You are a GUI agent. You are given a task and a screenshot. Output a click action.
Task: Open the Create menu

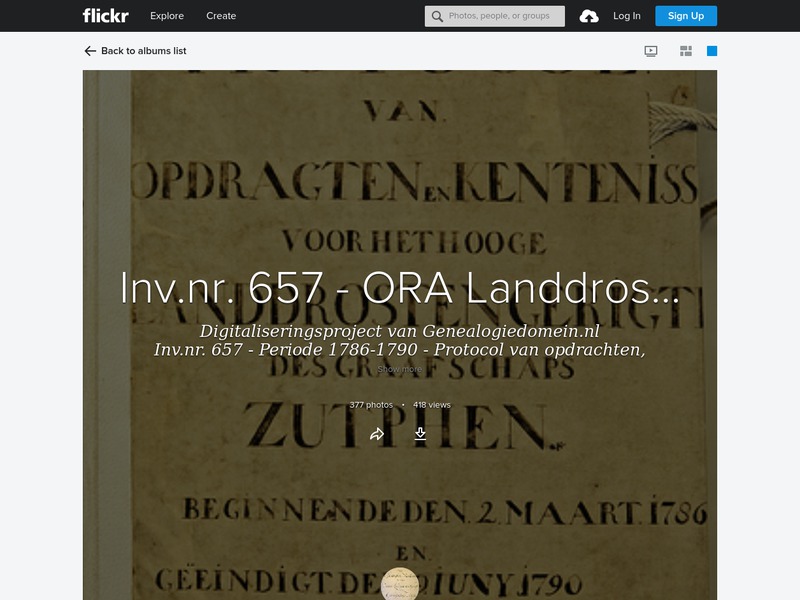[x=221, y=15]
